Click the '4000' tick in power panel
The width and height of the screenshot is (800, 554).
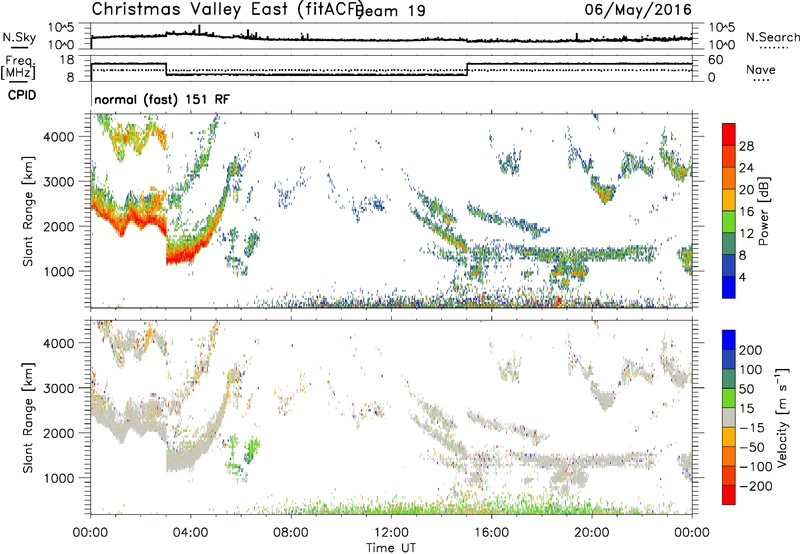click(x=58, y=137)
